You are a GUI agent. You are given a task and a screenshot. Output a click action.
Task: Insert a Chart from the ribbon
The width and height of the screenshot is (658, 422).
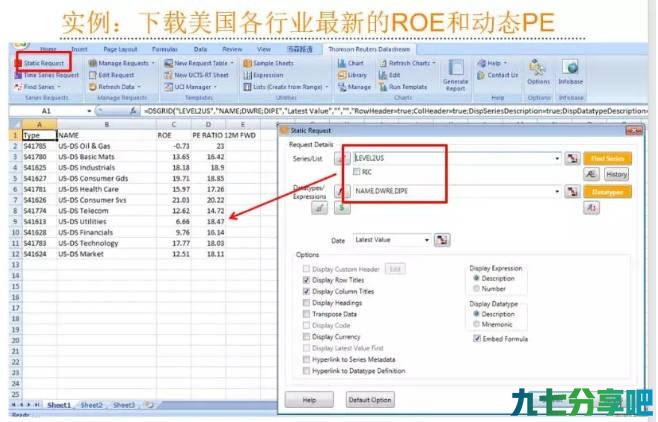point(351,63)
